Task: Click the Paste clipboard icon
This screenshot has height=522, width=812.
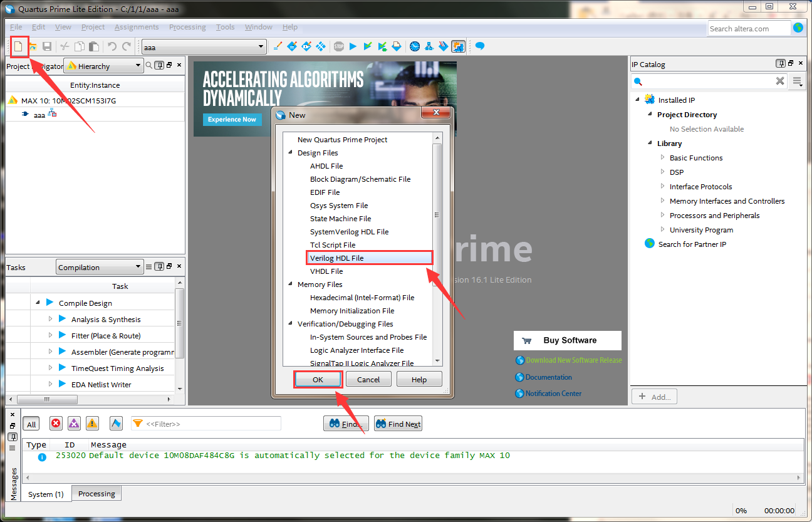Action: click(94, 46)
